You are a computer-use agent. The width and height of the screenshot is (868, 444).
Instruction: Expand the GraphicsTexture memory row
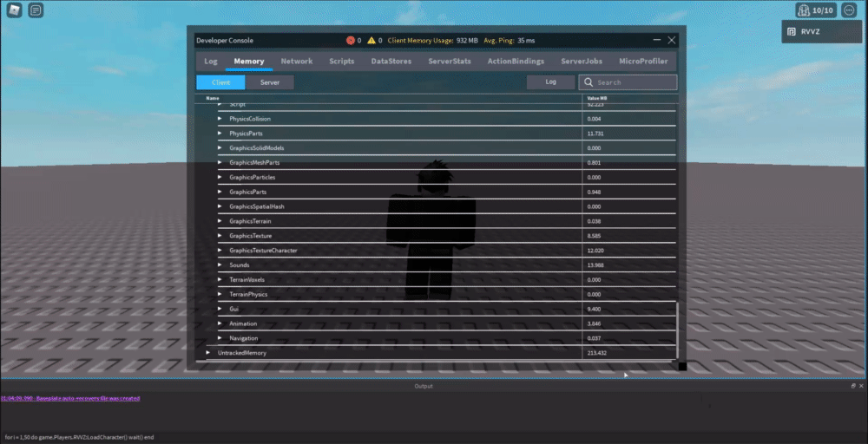tap(220, 236)
